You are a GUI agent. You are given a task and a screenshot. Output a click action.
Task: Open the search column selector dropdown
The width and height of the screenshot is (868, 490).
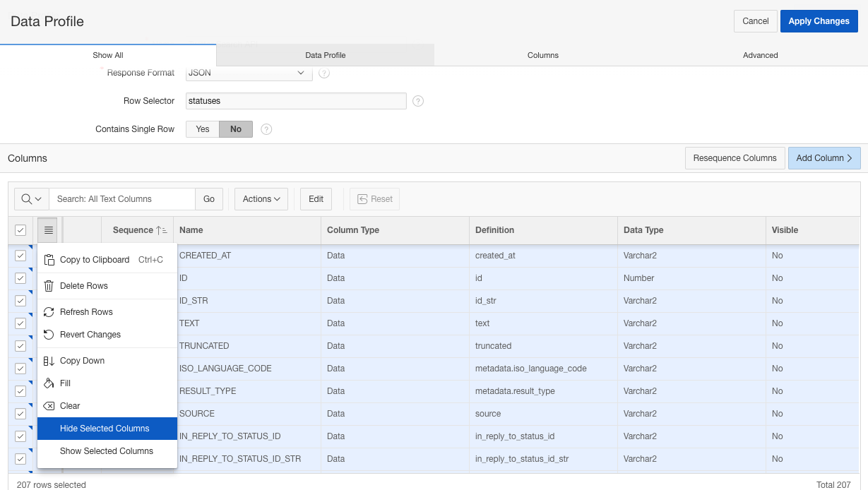pyautogui.click(x=31, y=199)
